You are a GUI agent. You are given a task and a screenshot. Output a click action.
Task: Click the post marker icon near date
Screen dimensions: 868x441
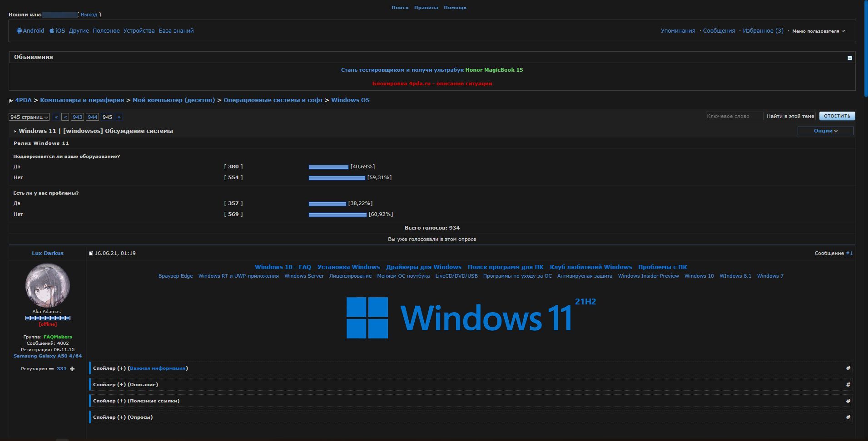point(91,254)
